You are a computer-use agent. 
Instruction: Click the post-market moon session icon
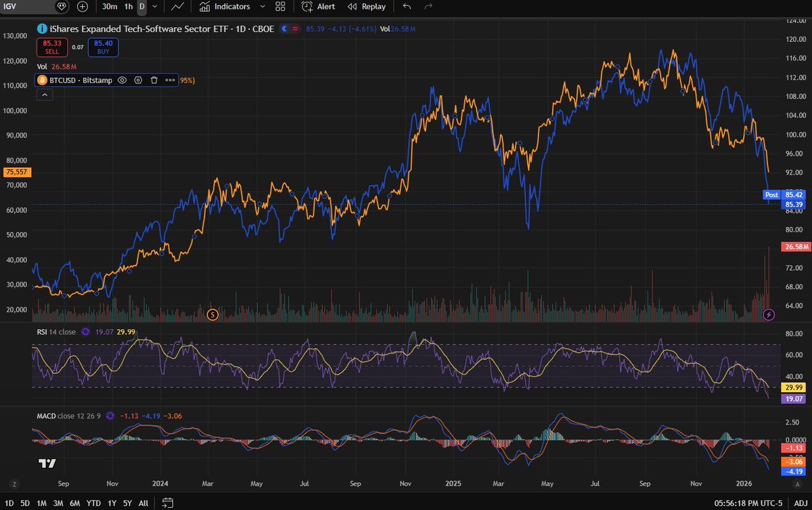[x=284, y=29]
